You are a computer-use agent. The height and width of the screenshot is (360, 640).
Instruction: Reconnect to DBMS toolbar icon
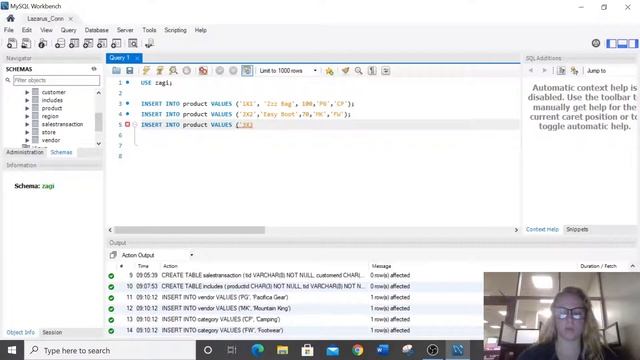point(149,43)
